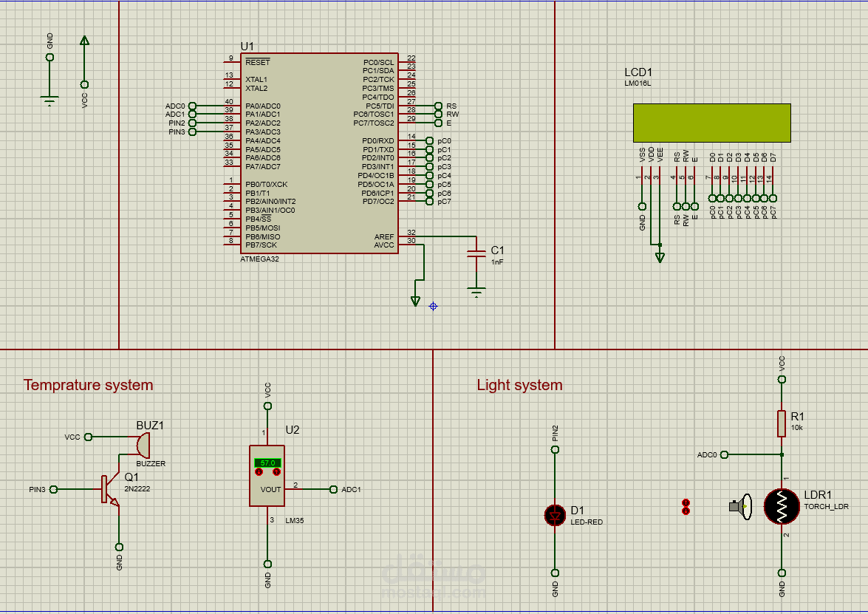Click the LM35 temperature increase arrow button
Image resolution: width=868 pixels, height=614 pixels.
pos(277,471)
